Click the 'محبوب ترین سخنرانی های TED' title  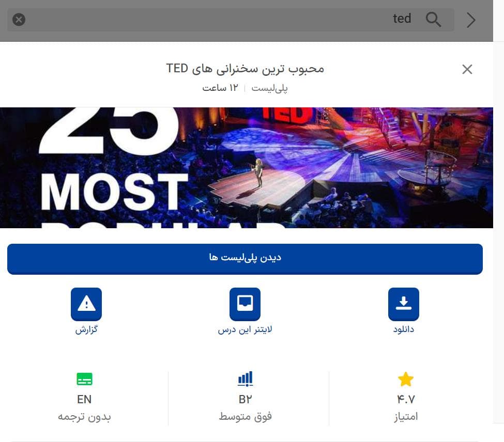tap(245, 69)
